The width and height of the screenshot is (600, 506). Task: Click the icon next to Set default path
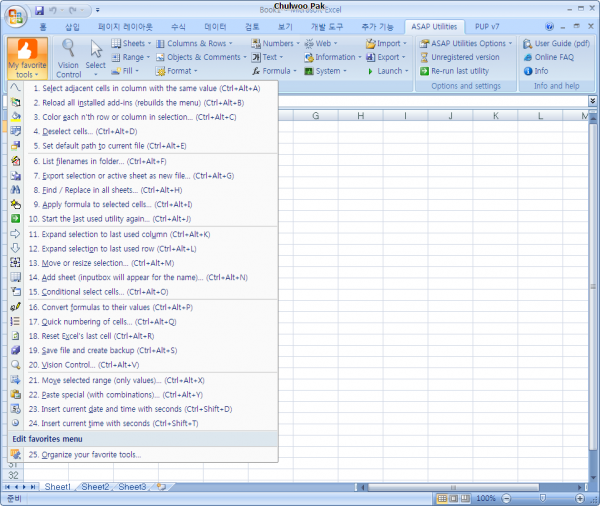click(15, 146)
